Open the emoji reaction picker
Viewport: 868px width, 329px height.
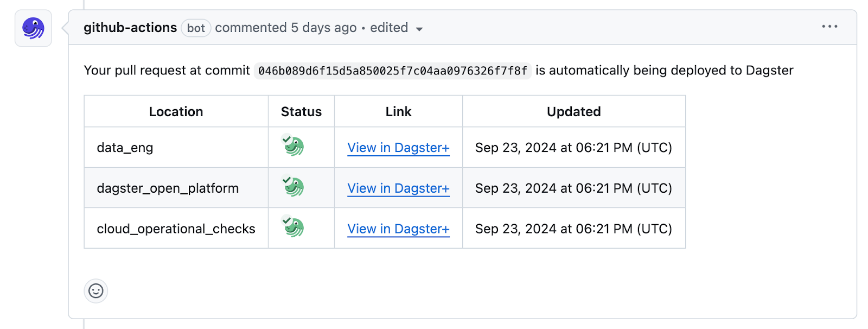(96, 291)
